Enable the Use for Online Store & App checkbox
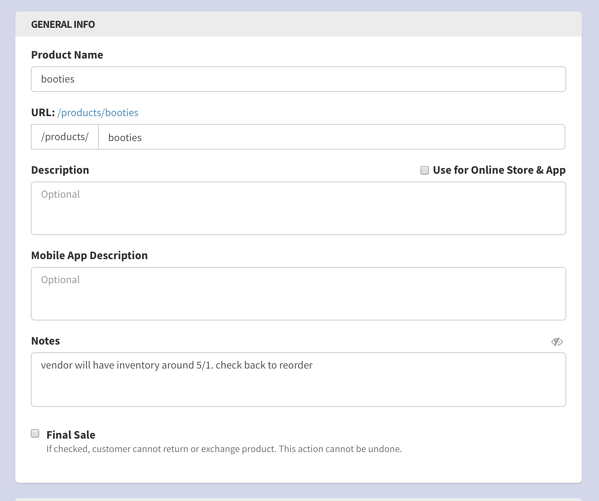Viewport: 599px width, 501px height. (x=424, y=170)
